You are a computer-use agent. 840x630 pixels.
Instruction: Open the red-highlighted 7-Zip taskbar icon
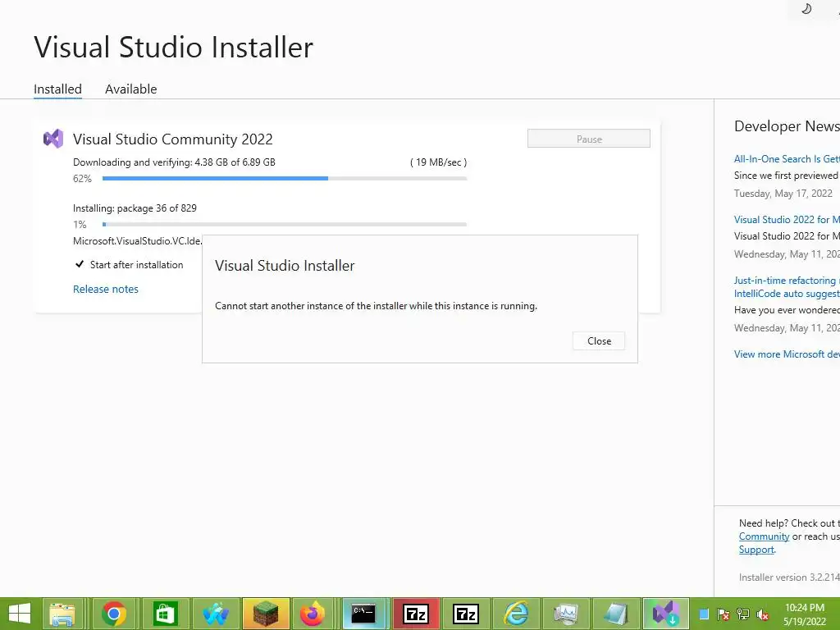point(416,614)
